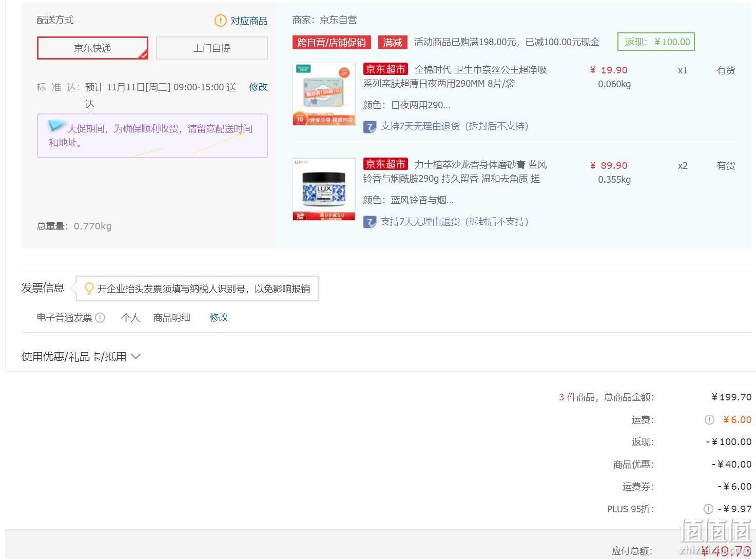Click the 商家: 京东自营 label
756x559 pixels.
[324, 20]
